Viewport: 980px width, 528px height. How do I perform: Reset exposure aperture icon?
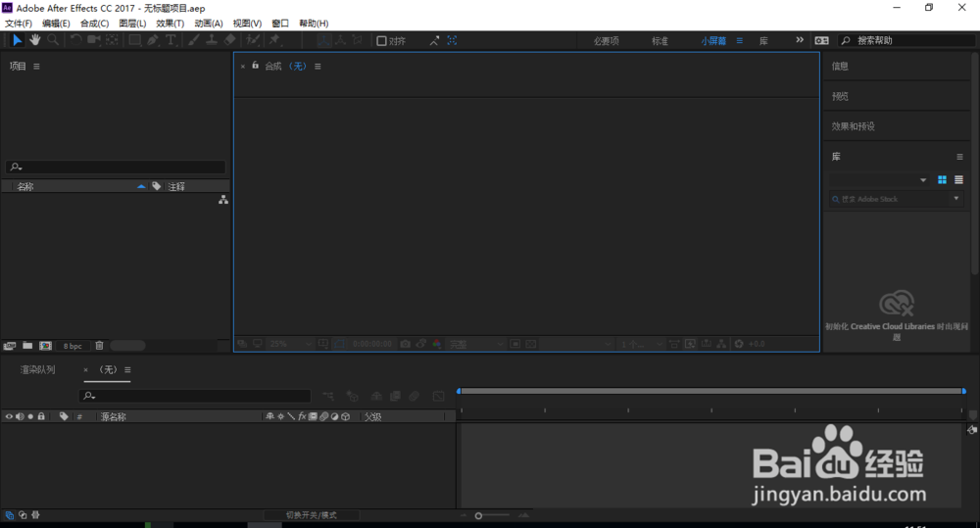[739, 344]
